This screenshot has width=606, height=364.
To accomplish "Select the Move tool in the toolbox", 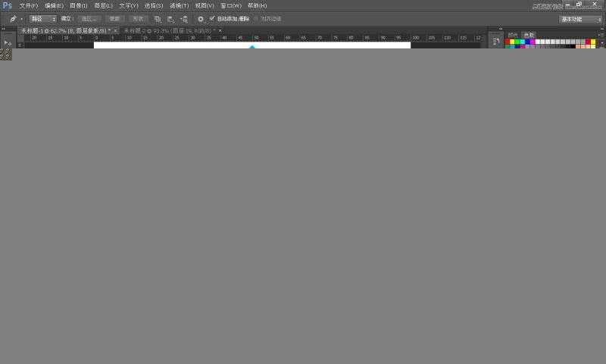I will [8, 43].
